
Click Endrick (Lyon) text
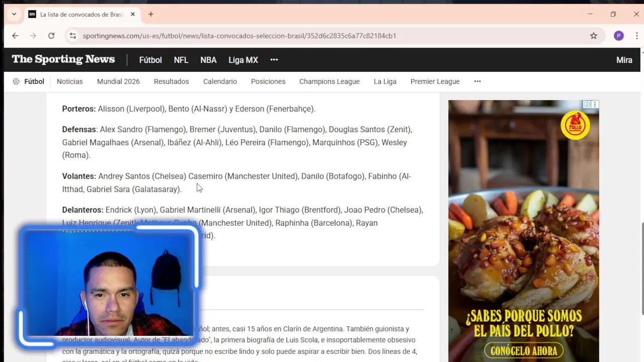(131, 210)
